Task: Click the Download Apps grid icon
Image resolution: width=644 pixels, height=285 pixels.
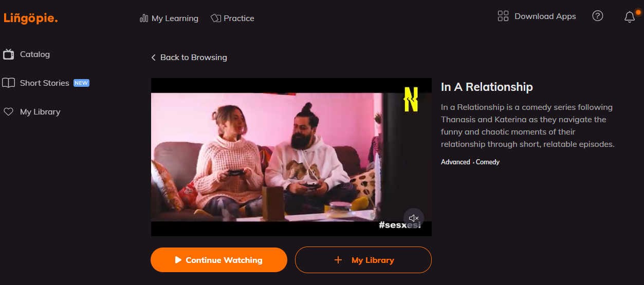Action: pos(503,16)
